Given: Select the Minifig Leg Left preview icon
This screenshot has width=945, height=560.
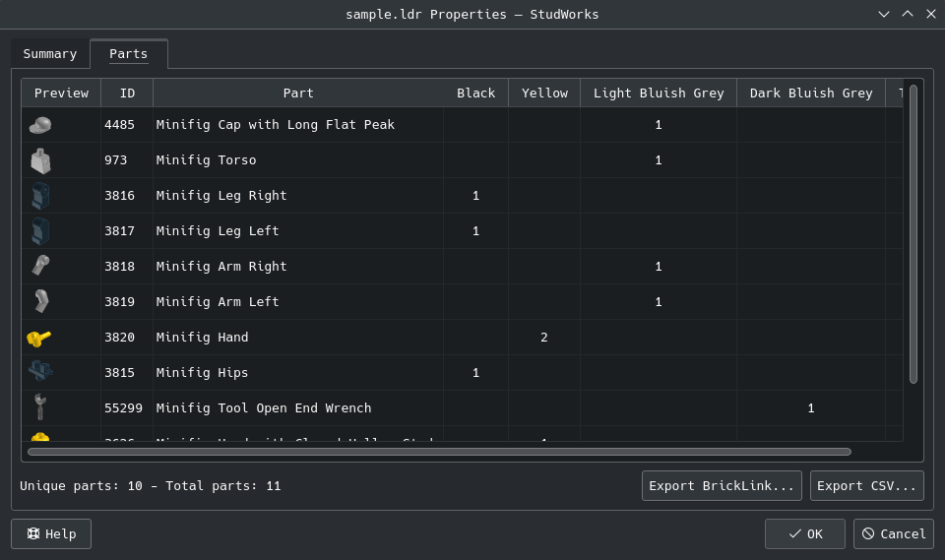Looking at the screenshot, I should [x=40, y=231].
